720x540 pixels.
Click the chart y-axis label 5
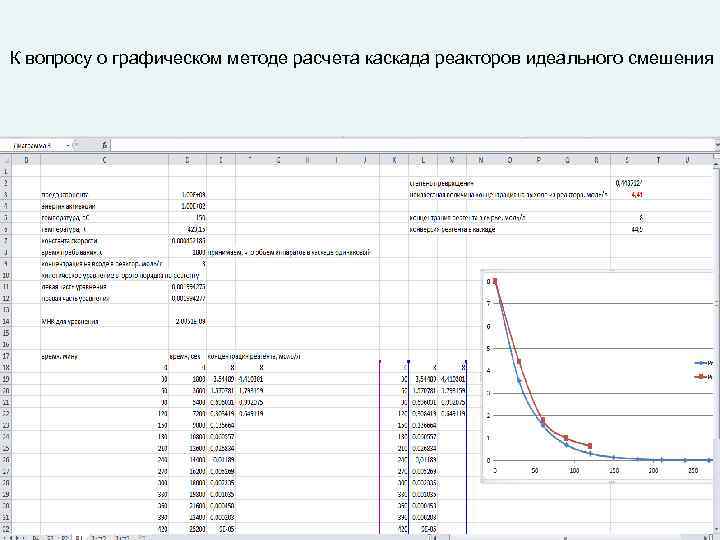coord(489,348)
